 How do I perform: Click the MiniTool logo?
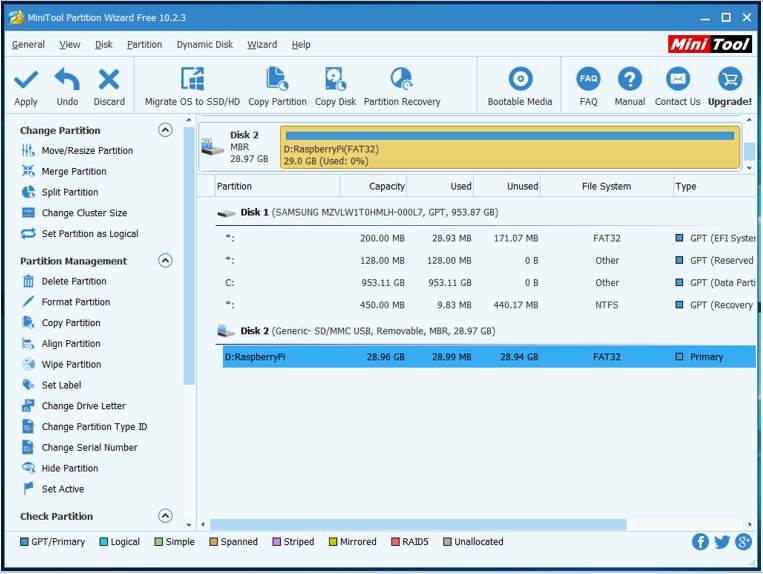(x=709, y=44)
